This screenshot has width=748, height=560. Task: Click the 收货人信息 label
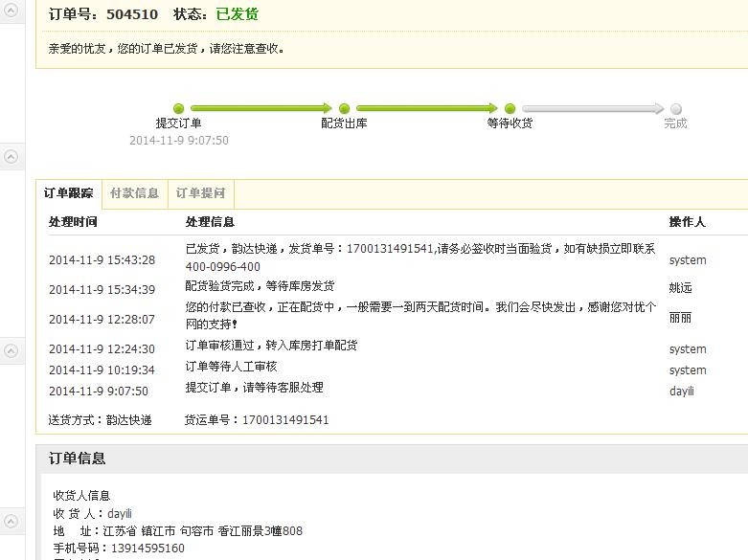[x=81, y=496]
